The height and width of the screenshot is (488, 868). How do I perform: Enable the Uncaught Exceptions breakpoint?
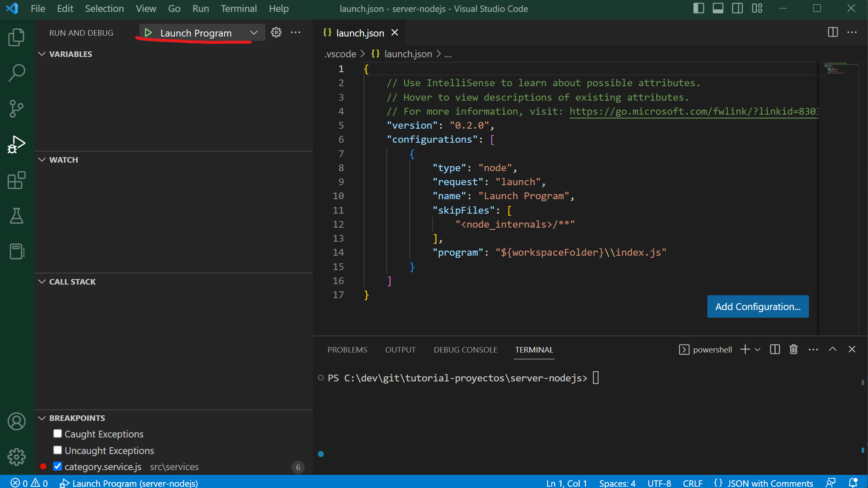point(57,450)
